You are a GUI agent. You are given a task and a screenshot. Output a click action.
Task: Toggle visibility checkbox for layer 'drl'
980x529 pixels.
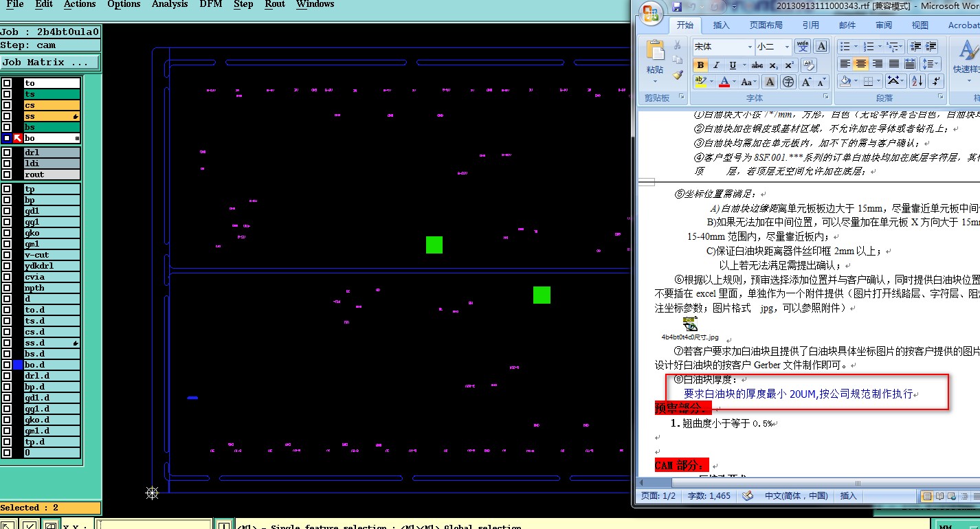pos(7,153)
